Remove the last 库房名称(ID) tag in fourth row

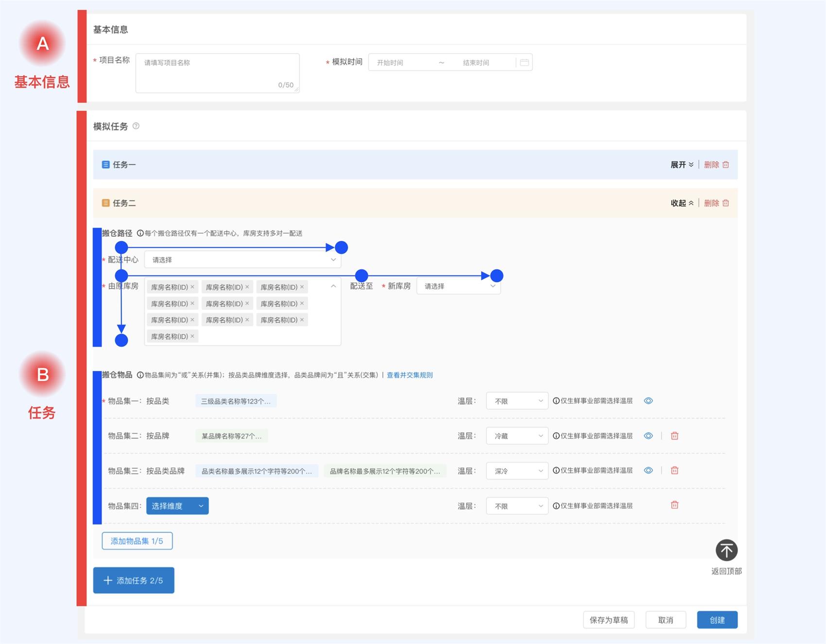pyautogui.click(x=192, y=336)
